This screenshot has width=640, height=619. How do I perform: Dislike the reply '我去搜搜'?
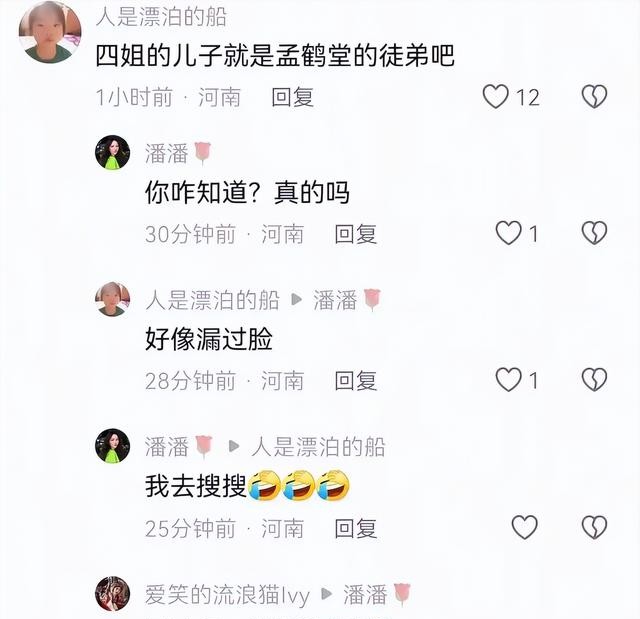coord(594,527)
